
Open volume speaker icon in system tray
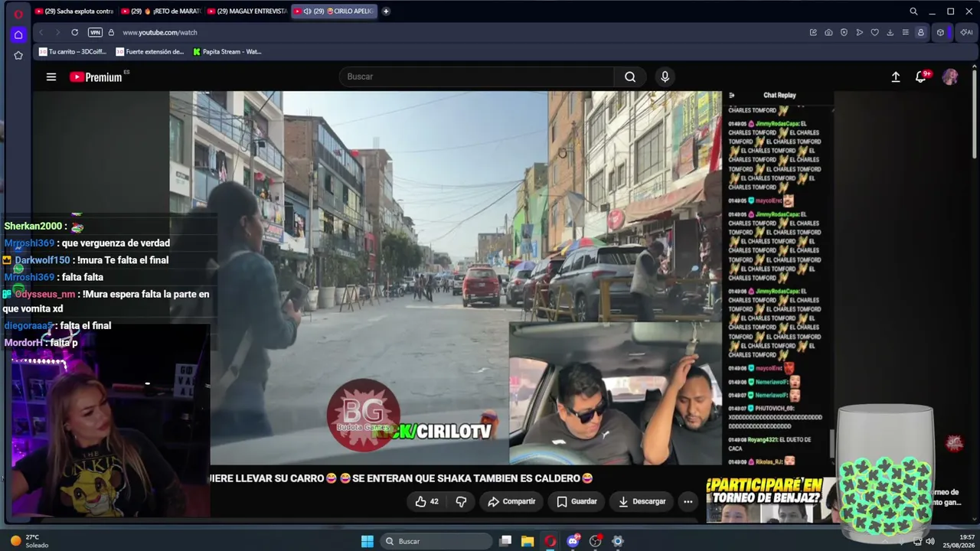930,541
